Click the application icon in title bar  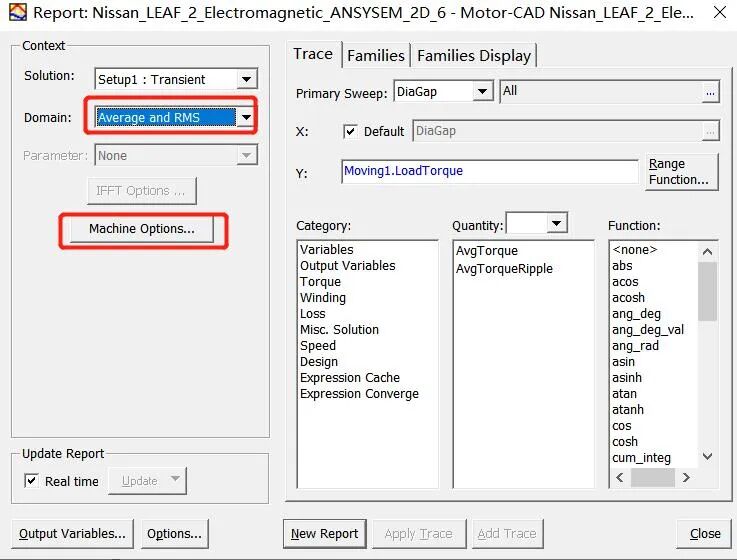(x=18, y=12)
